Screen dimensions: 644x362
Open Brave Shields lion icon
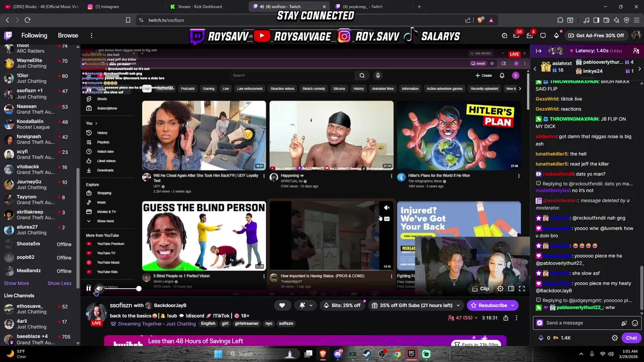[480, 20]
